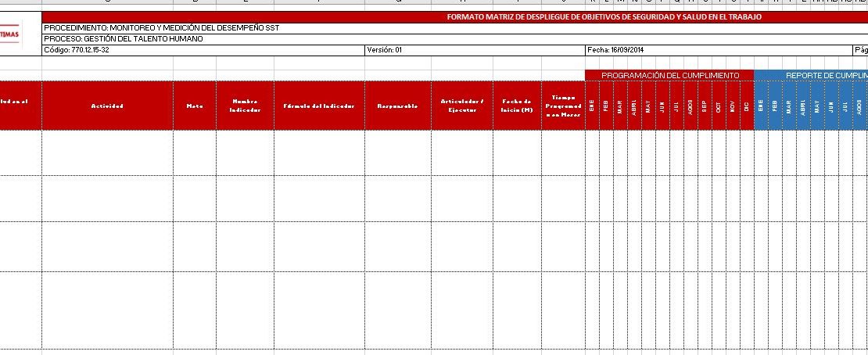Select the 'Meta' column header
Viewport: 868px width, 355px height.
click(x=195, y=106)
